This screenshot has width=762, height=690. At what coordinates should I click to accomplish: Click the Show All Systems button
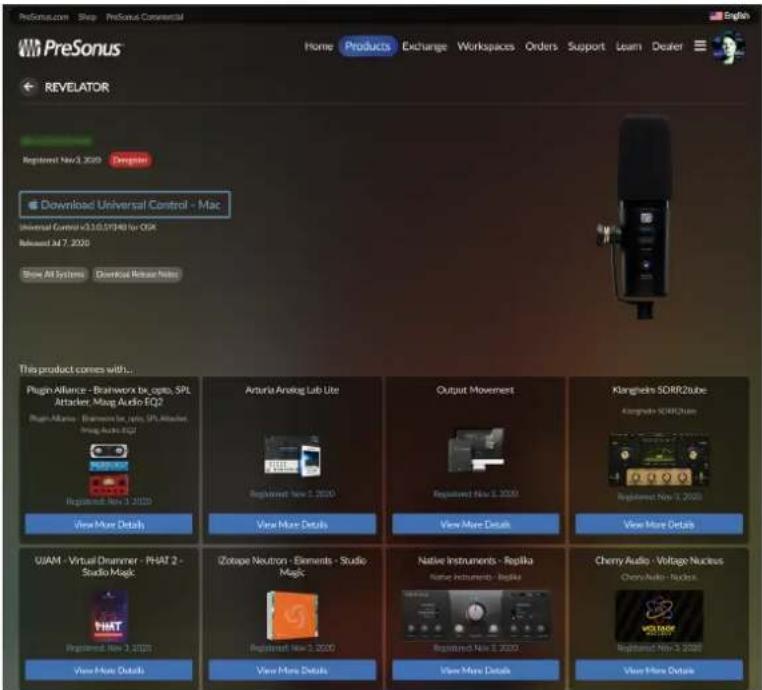(54, 274)
